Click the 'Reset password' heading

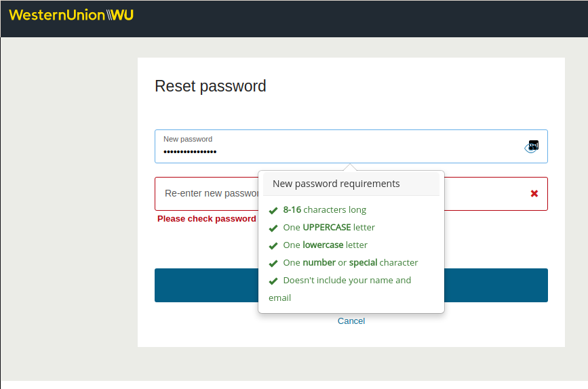210,86
